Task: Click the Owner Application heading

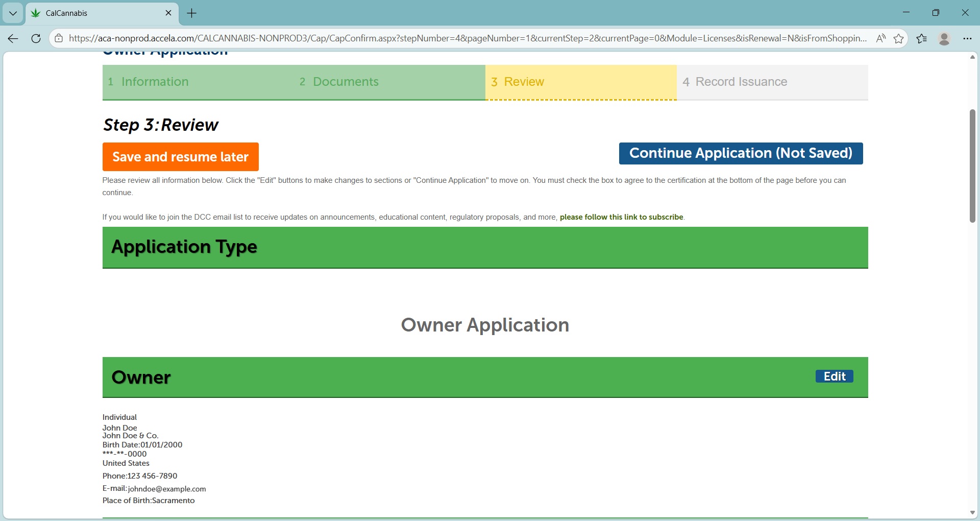Action: (x=485, y=325)
